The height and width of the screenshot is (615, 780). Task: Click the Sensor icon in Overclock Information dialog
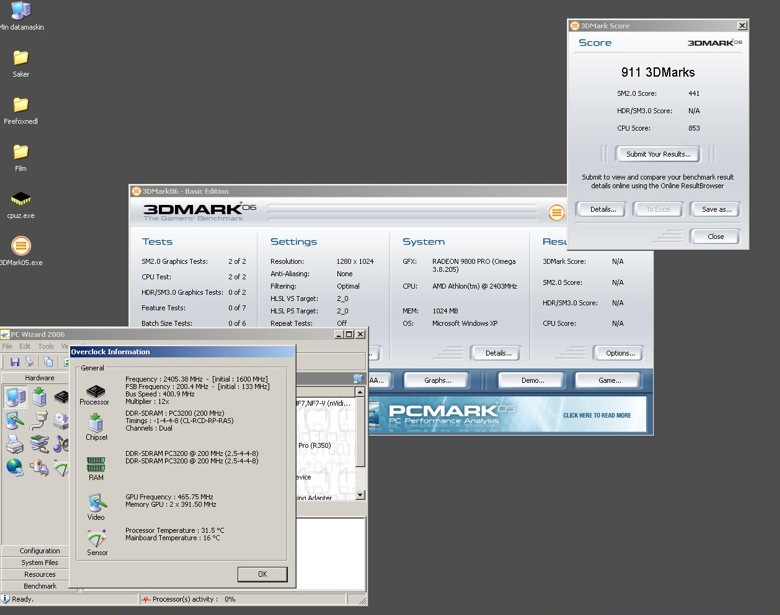point(97,538)
